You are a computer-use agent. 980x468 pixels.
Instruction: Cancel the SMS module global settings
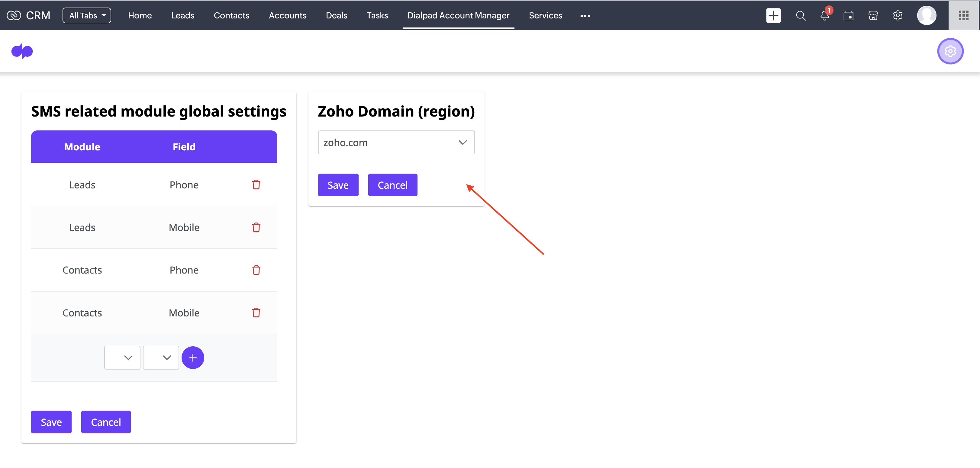106,422
